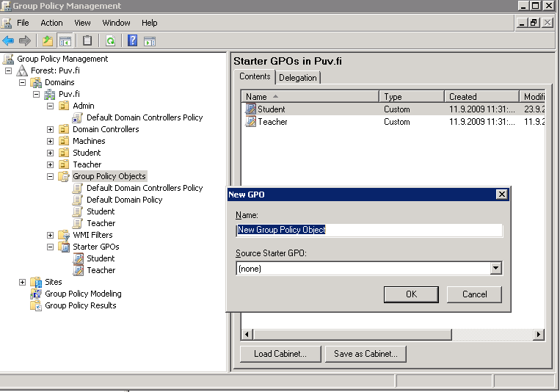Click the scroll left arrow of list
Screen dimensions: 560x392
pos(247,335)
